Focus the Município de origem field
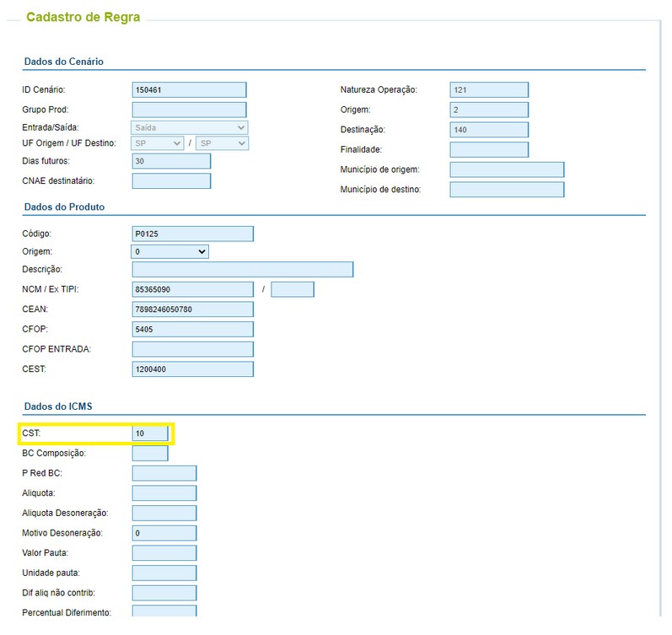 tap(507, 170)
